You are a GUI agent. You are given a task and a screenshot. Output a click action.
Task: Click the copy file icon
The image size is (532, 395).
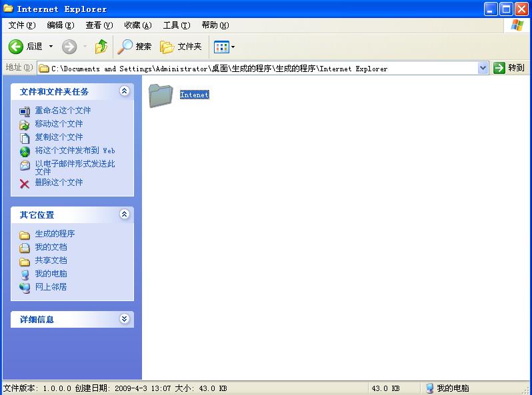pos(25,138)
